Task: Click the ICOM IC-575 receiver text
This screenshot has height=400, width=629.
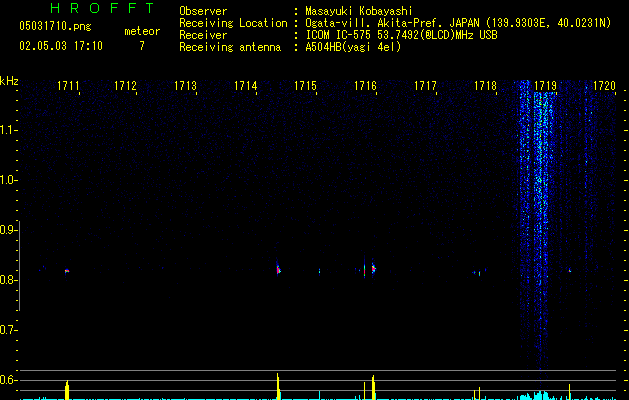Action: coord(401,35)
